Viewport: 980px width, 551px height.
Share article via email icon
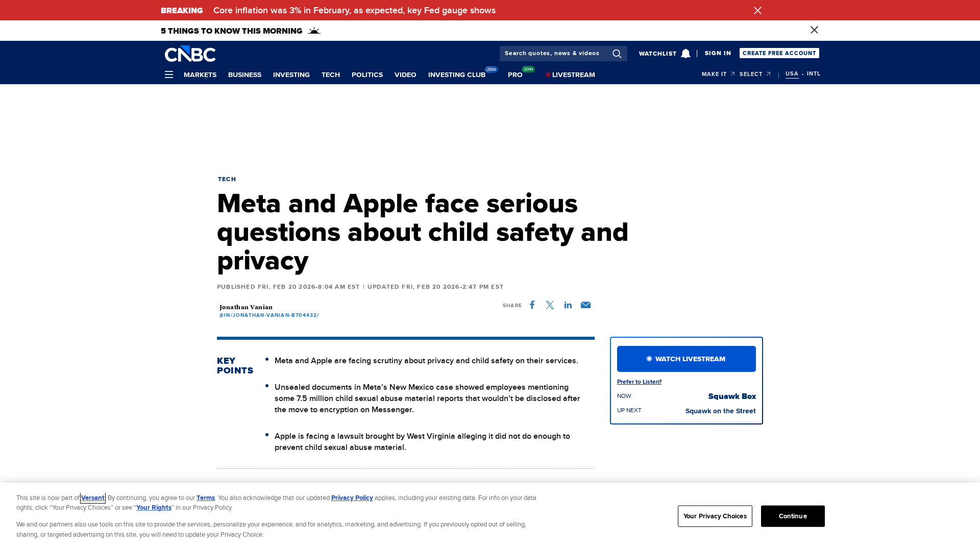585,305
